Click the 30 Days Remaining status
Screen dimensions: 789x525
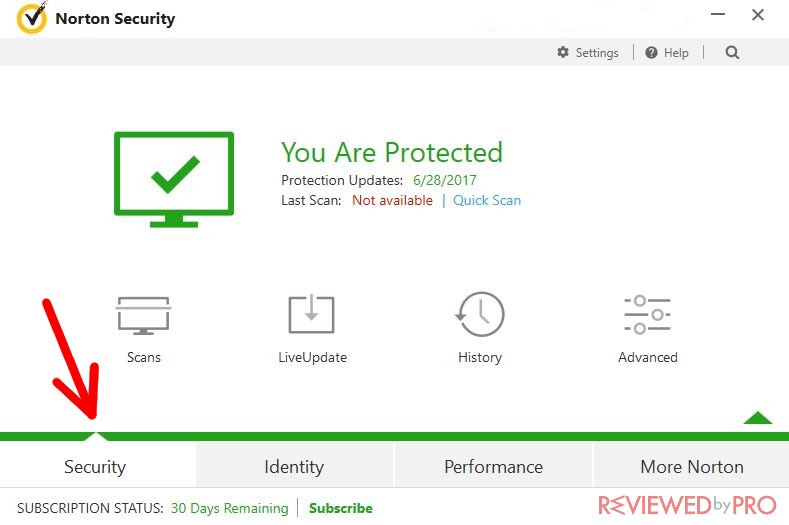click(229, 508)
